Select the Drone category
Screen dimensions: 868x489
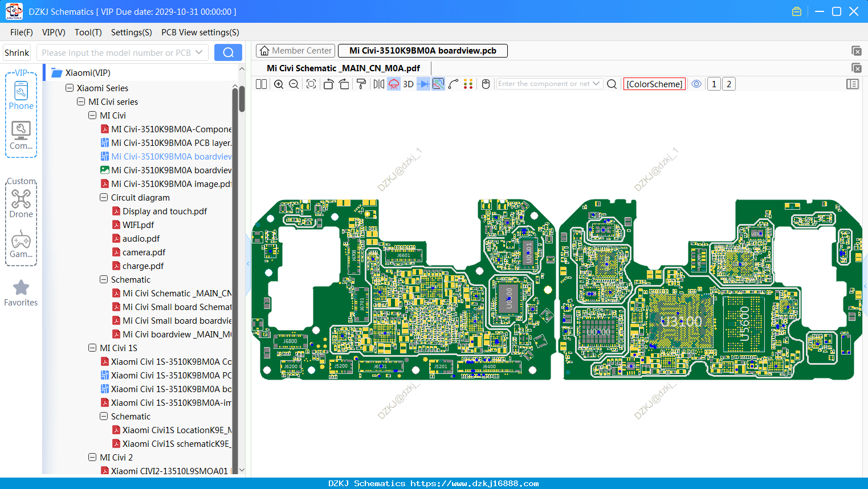point(21,203)
